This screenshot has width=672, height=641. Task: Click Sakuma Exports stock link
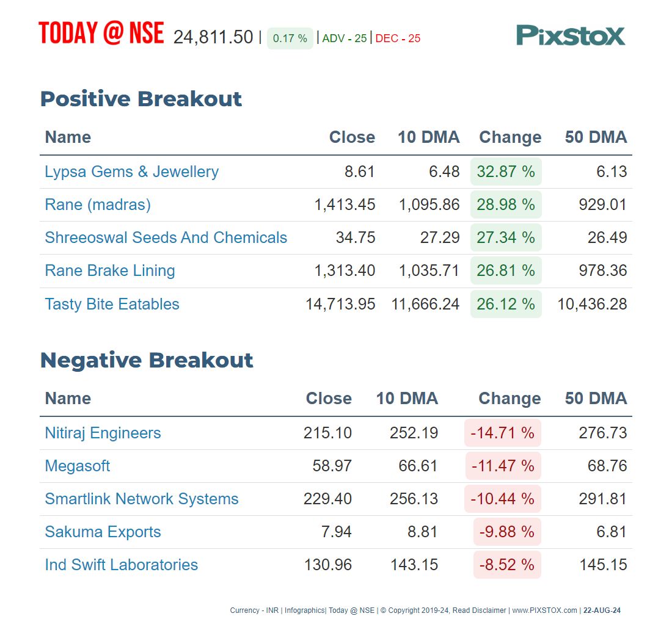coord(103,532)
